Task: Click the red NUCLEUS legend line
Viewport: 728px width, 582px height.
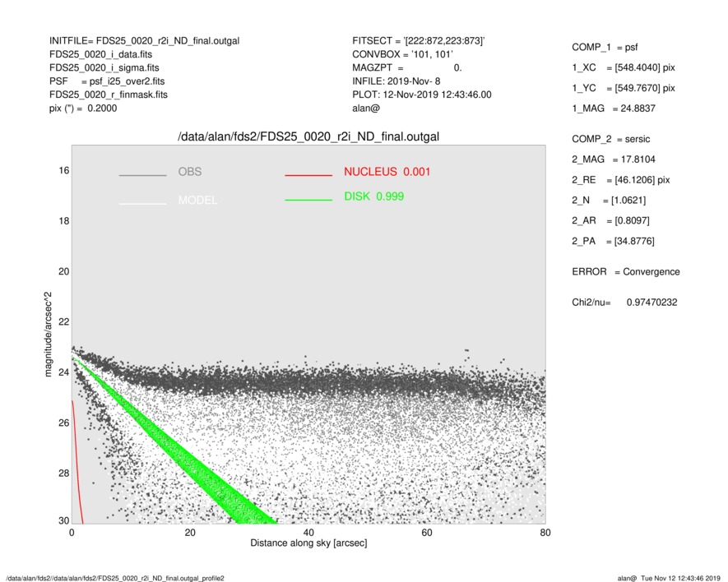Action: click(x=308, y=175)
